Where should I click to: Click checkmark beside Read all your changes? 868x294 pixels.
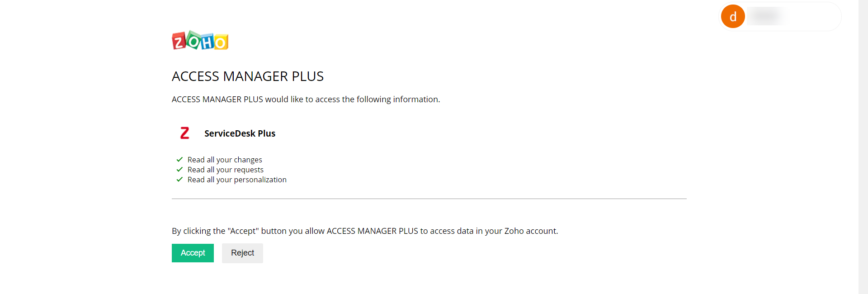pyautogui.click(x=179, y=160)
